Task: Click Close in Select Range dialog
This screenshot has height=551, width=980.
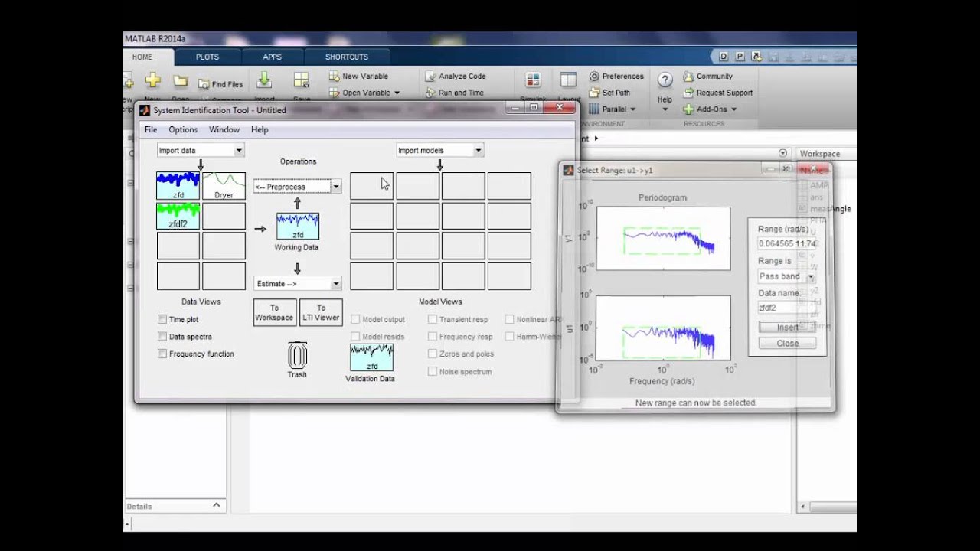Action: [x=787, y=344]
